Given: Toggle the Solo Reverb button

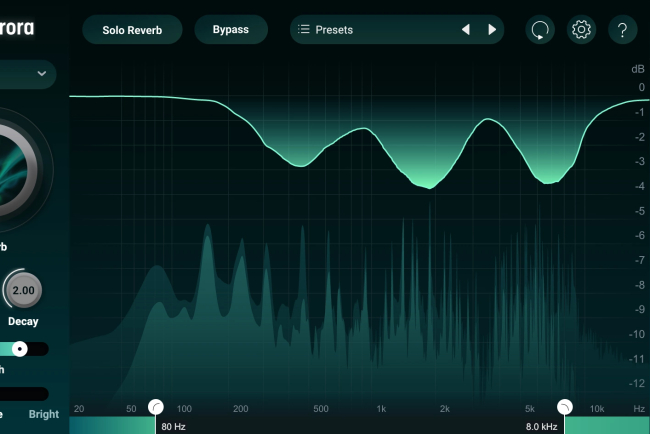Looking at the screenshot, I should [132, 30].
